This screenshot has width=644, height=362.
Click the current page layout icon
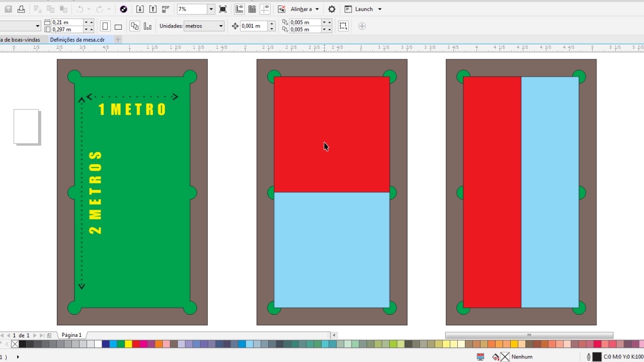pyautogui.click(x=147, y=26)
